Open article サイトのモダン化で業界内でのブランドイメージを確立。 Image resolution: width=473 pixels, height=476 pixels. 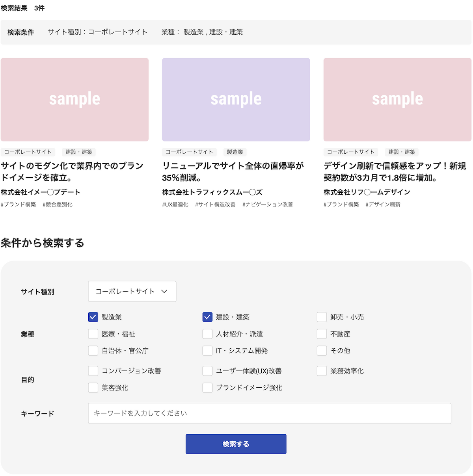[72, 172]
